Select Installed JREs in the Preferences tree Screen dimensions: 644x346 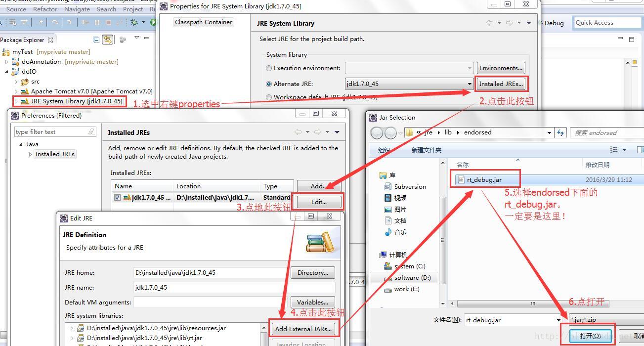55,154
